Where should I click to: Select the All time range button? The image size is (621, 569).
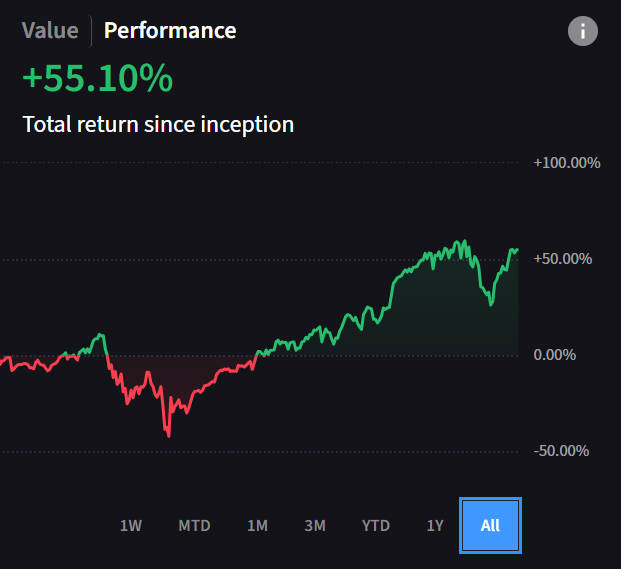pyautogui.click(x=490, y=525)
